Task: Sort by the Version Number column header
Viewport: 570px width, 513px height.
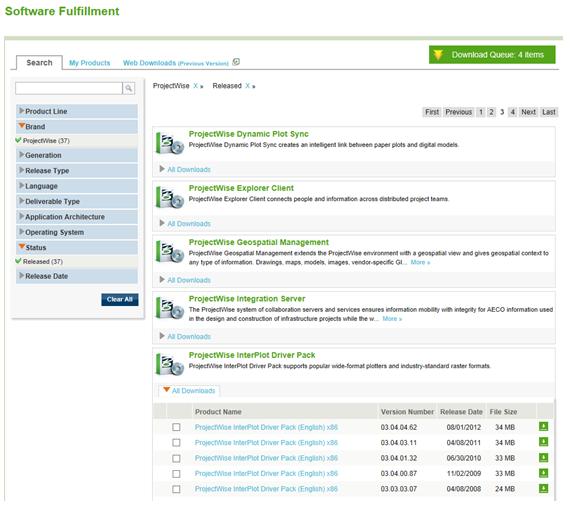Action: (x=407, y=412)
